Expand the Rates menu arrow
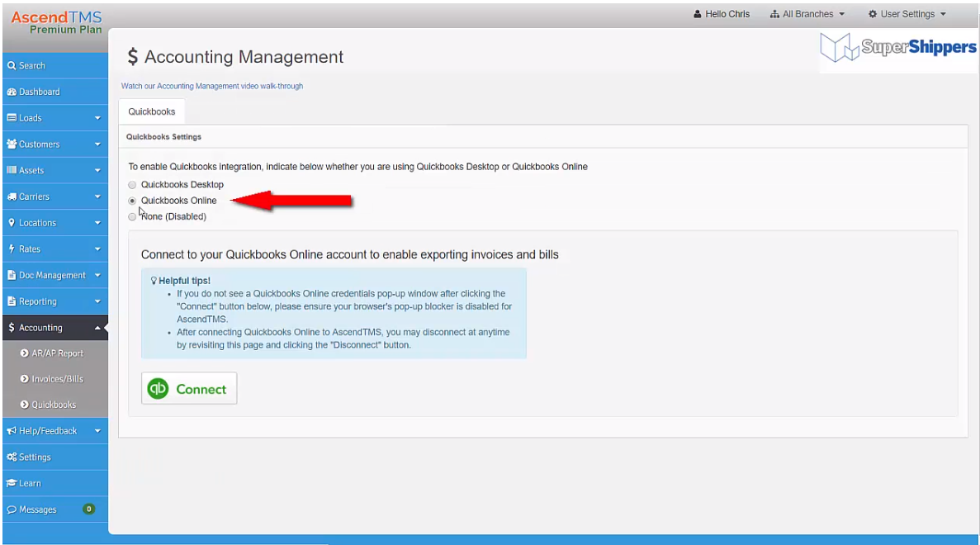 point(97,249)
